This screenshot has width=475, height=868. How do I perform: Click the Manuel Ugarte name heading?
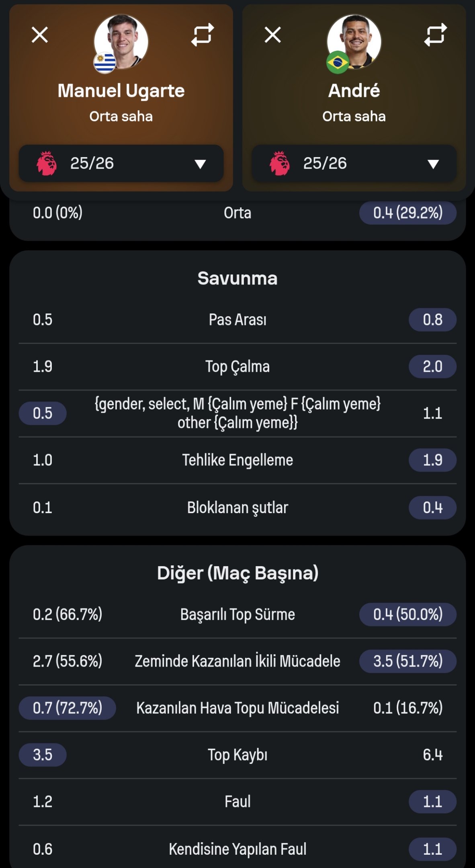(x=121, y=91)
